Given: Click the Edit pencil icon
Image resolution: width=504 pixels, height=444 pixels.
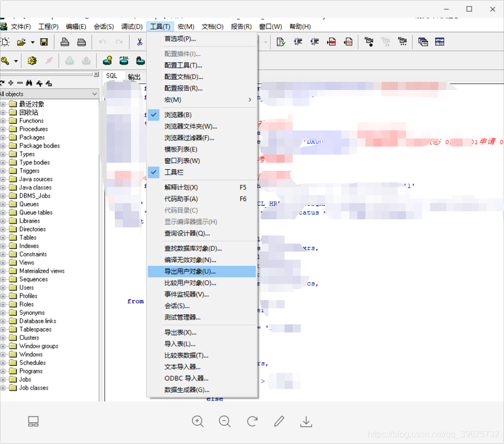Looking at the screenshot, I should point(279,421).
